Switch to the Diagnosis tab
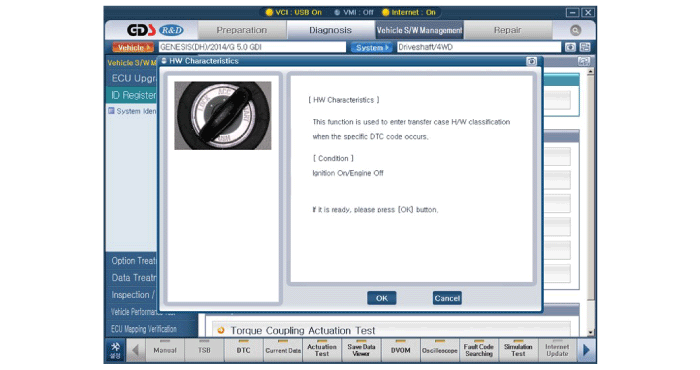This screenshot has width=700, height=370. (330, 30)
